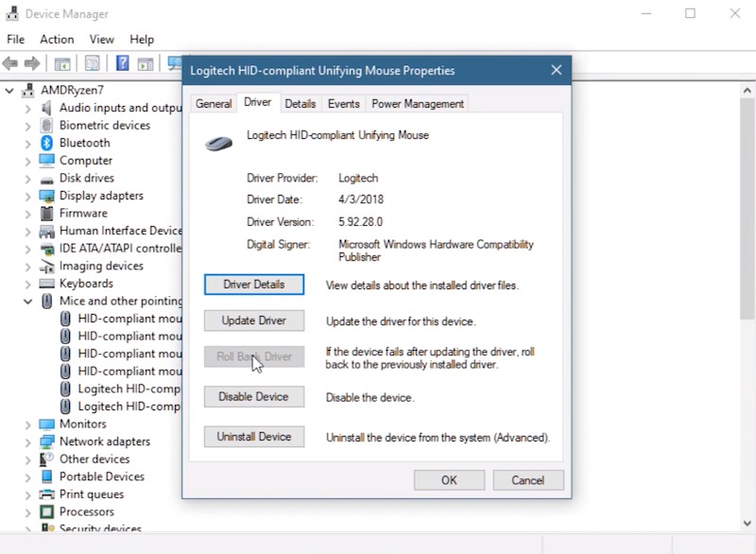Click the Other devices icon
This screenshot has width=756, height=554.
tap(46, 459)
